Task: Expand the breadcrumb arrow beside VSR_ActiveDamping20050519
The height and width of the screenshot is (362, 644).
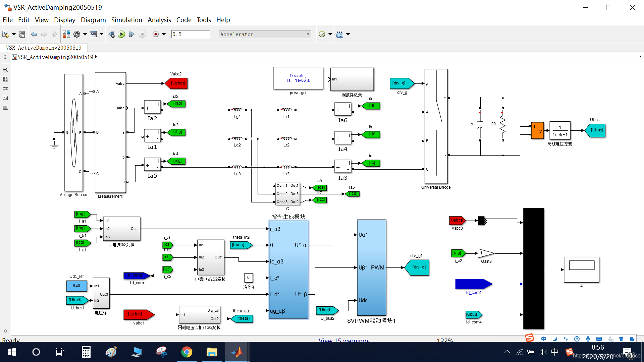Action: [x=95, y=57]
